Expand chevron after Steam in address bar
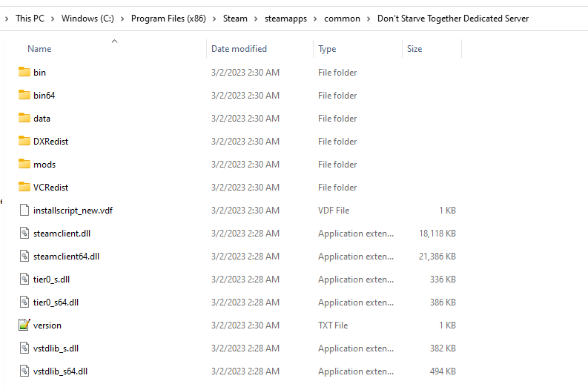The height and width of the screenshot is (390, 588). click(255, 19)
